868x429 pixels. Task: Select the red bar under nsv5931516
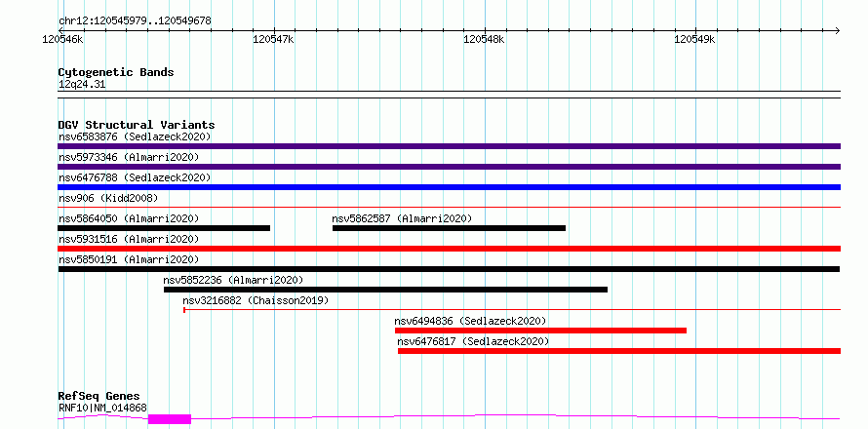click(x=449, y=249)
